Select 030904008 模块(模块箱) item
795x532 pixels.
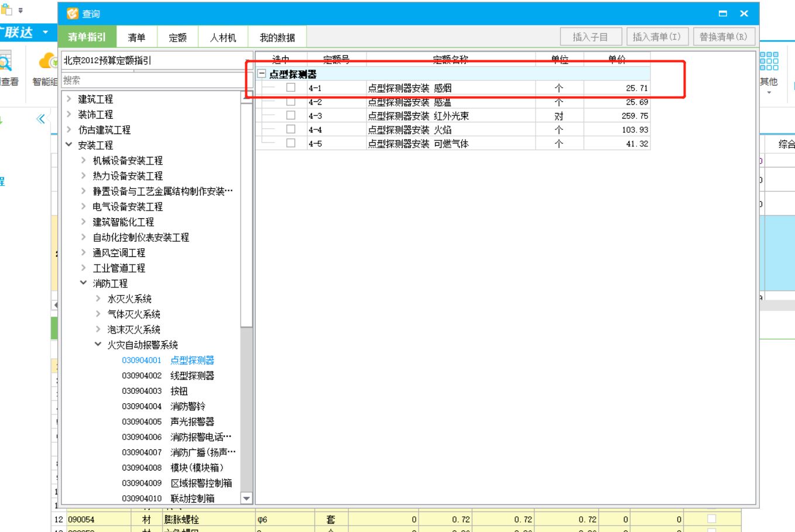point(173,467)
